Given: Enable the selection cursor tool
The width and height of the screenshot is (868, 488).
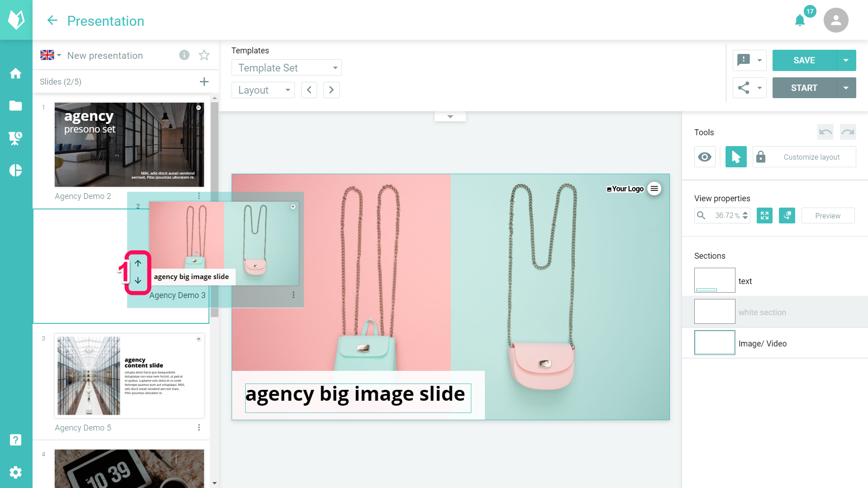Looking at the screenshot, I should (x=735, y=156).
